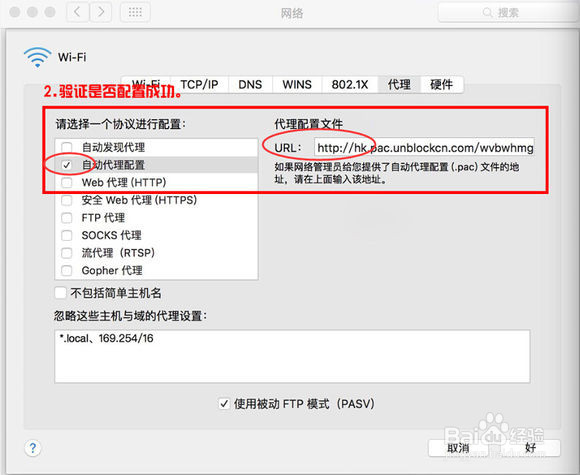Switch to the TCP/IP tab
Viewport: 580px width, 475px height.
click(199, 84)
